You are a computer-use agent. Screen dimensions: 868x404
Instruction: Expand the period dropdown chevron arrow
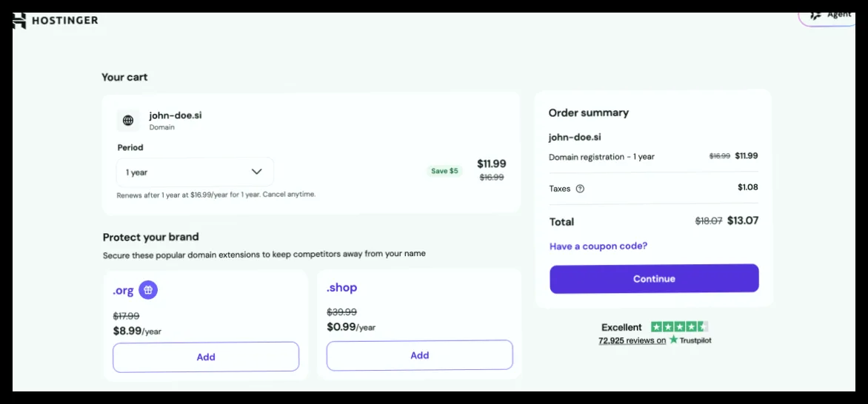click(x=257, y=172)
